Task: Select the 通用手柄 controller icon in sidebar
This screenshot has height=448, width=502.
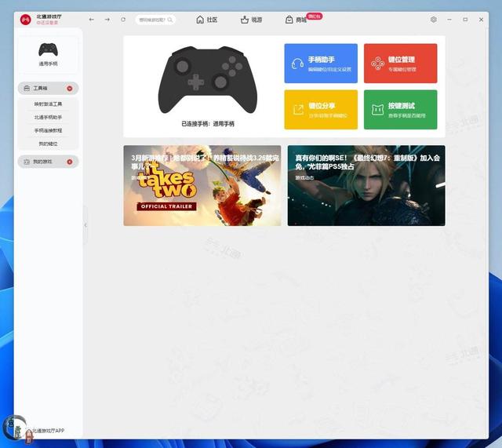Action: [x=48, y=49]
